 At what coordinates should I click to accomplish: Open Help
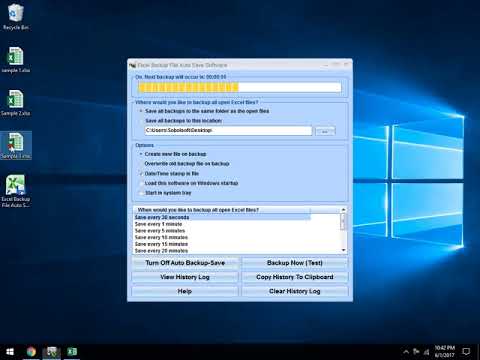(185, 291)
